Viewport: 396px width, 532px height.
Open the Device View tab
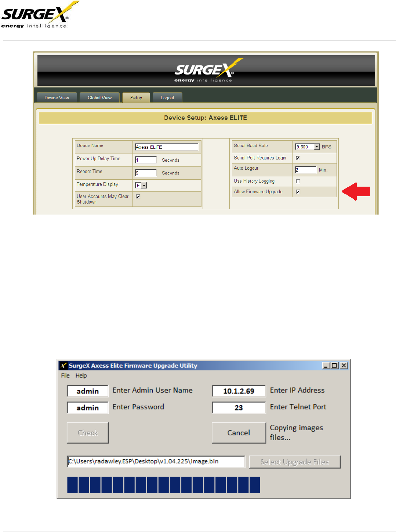click(x=57, y=97)
